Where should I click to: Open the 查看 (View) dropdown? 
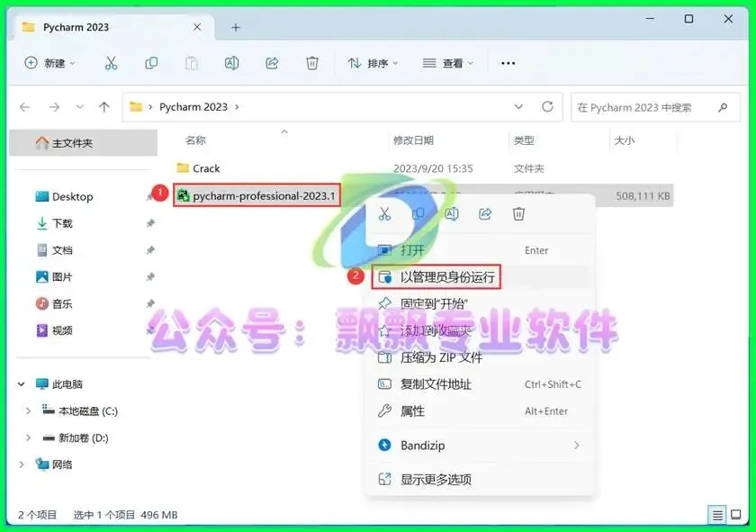(x=448, y=63)
